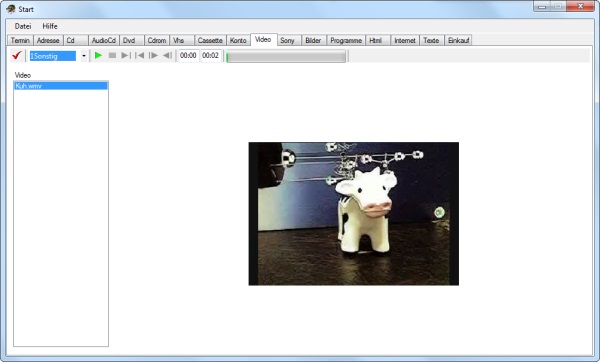Go to the Konto tab
600x362 pixels.
pyautogui.click(x=238, y=40)
